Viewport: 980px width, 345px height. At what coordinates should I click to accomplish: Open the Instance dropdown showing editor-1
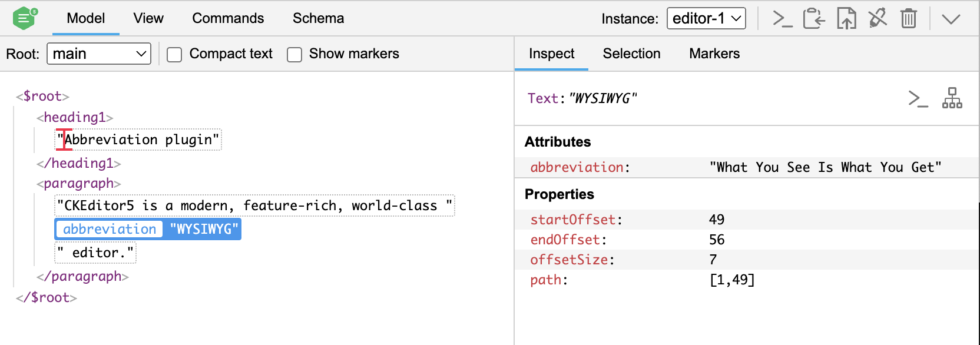(x=706, y=19)
